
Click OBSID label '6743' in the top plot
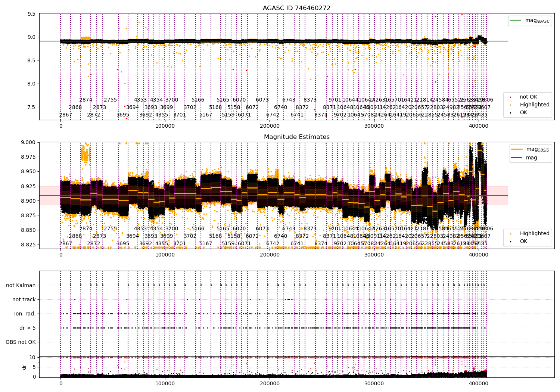289,100
